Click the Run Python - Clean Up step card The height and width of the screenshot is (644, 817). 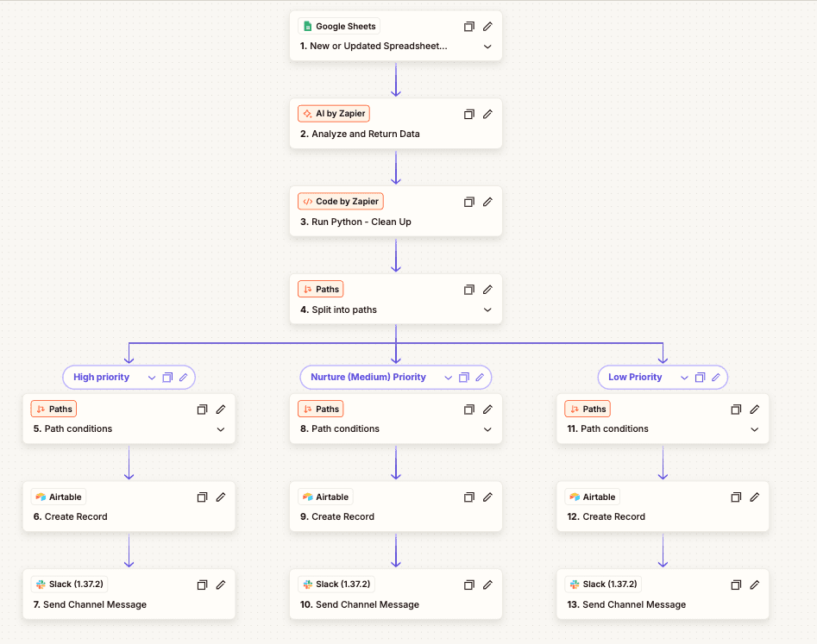point(395,211)
